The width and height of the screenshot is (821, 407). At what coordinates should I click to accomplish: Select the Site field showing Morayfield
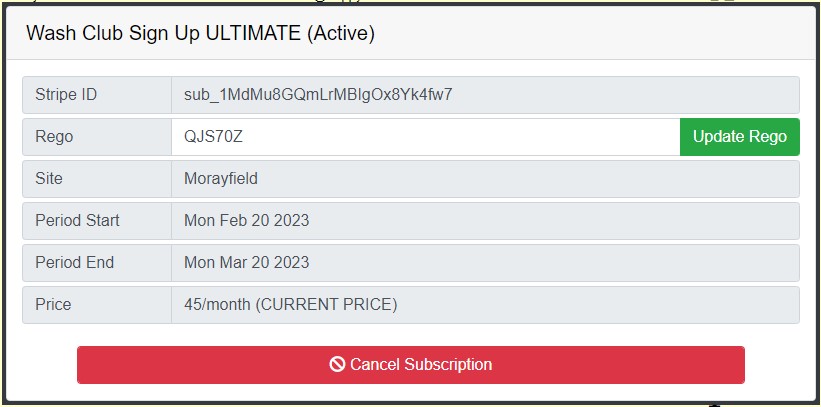click(x=485, y=179)
